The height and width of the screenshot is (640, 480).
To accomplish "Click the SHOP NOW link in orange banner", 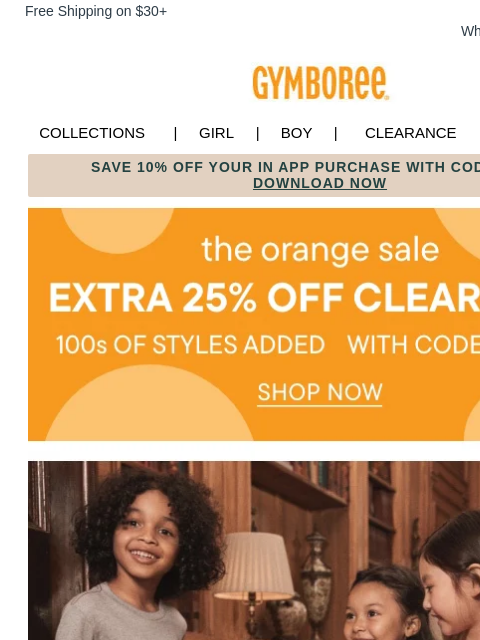I will click(x=320, y=392).
